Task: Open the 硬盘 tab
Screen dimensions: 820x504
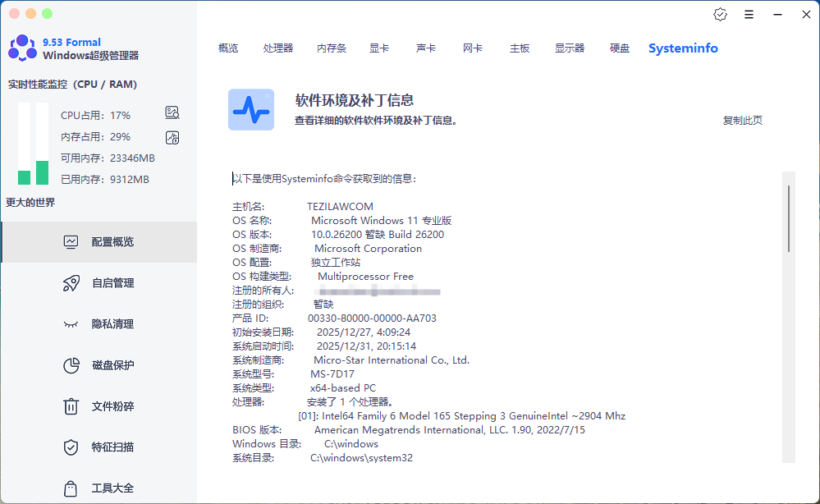Action: [620, 48]
